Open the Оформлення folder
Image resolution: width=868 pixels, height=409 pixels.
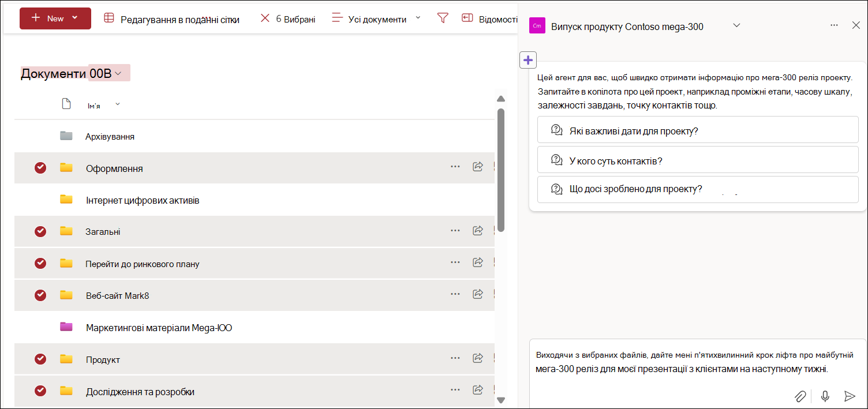(114, 168)
